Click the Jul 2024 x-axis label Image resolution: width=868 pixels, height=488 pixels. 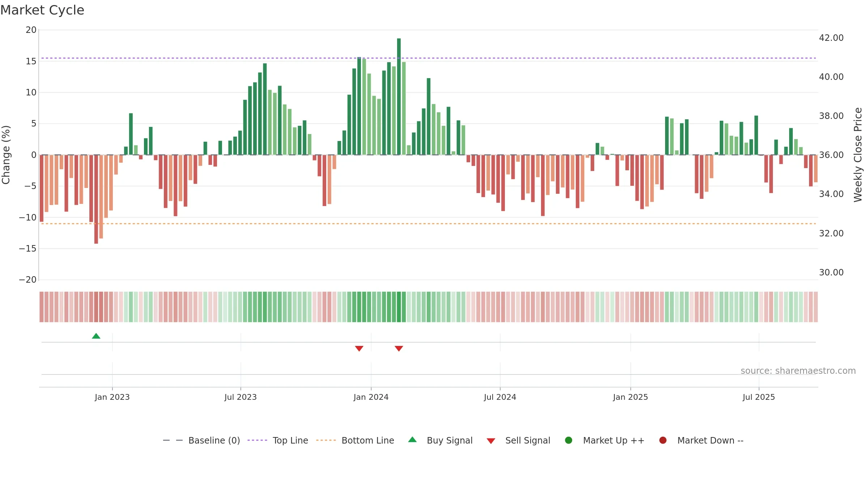(500, 397)
